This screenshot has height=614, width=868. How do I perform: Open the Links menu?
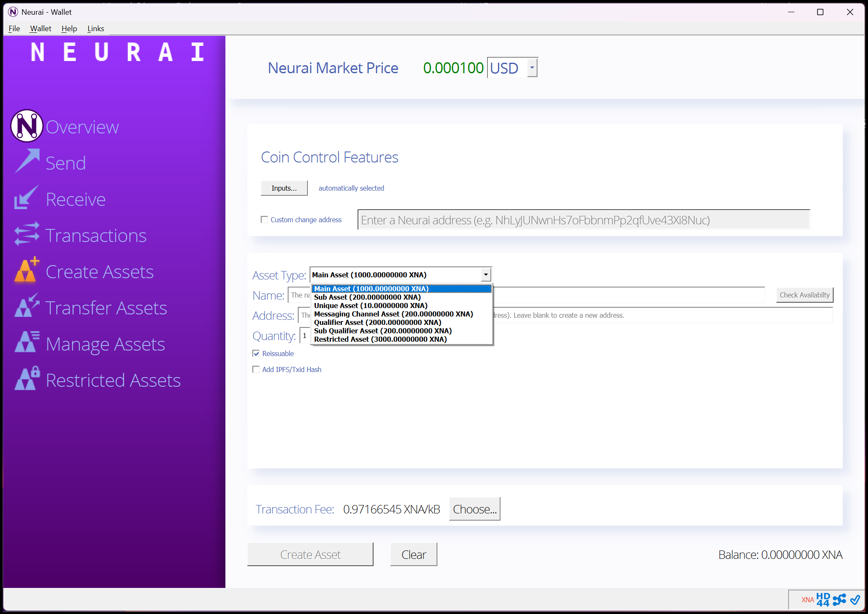95,28
